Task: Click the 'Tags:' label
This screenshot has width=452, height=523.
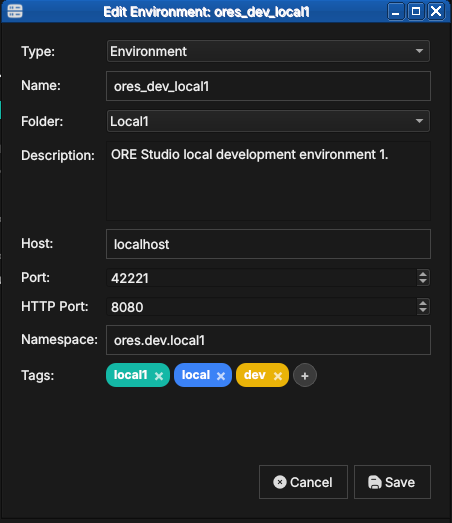Action: (x=38, y=376)
